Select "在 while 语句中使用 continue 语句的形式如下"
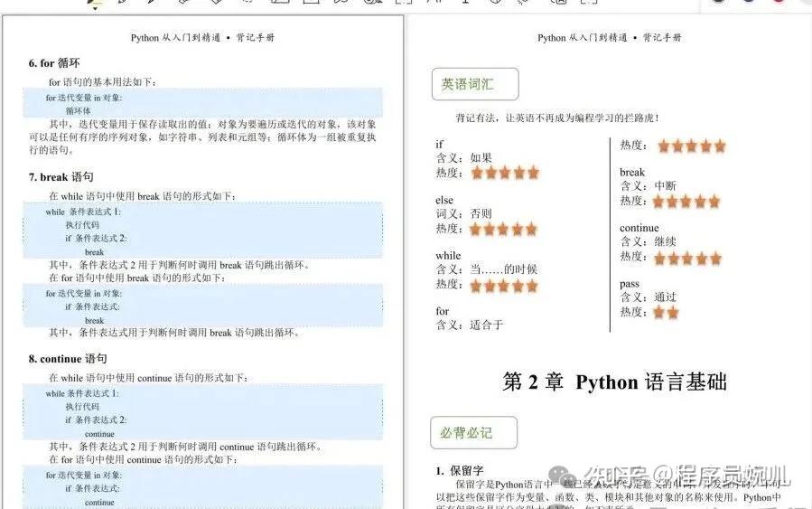The width and height of the screenshot is (812, 509). [147, 378]
